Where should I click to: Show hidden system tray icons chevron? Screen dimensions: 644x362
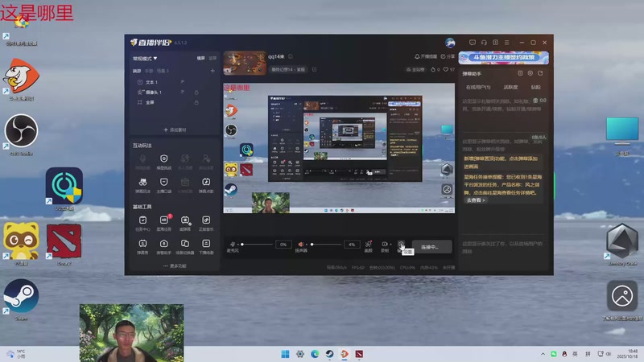click(x=543, y=354)
